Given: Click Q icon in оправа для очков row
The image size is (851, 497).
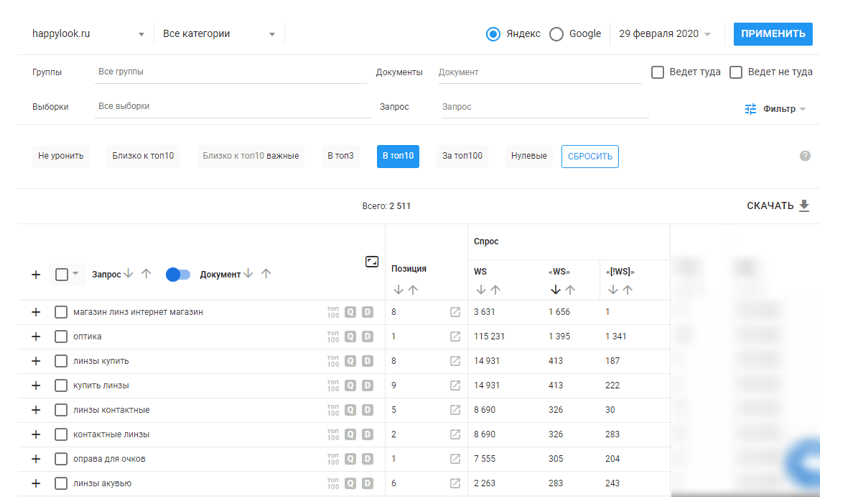Looking at the screenshot, I should coord(351,459).
